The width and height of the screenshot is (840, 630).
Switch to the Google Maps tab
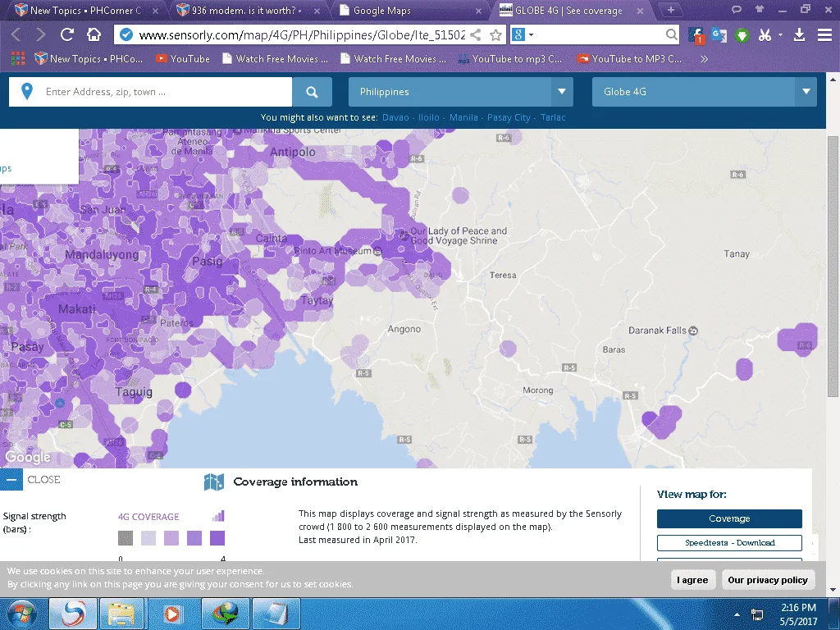[x=410, y=10]
